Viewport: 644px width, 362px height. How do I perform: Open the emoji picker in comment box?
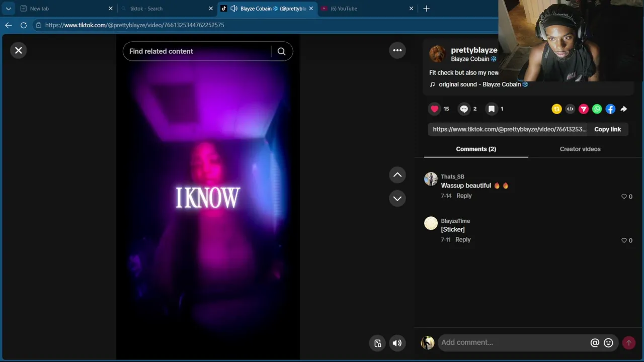tap(609, 343)
